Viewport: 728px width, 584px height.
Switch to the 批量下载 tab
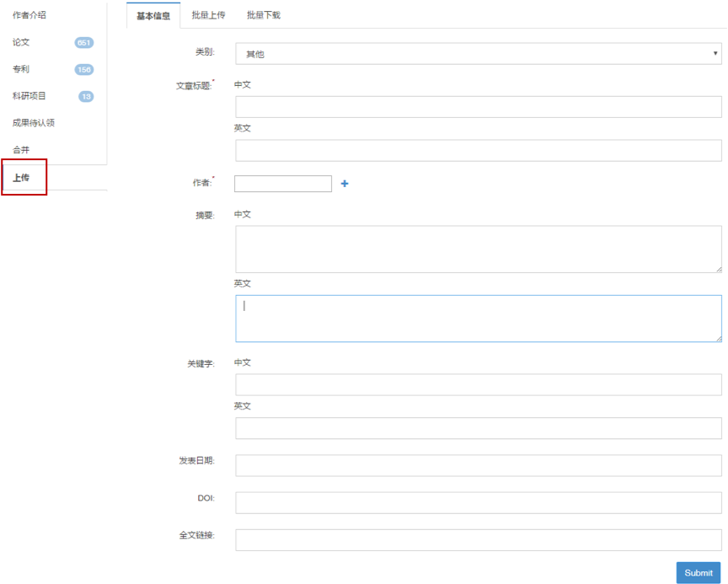(x=264, y=15)
